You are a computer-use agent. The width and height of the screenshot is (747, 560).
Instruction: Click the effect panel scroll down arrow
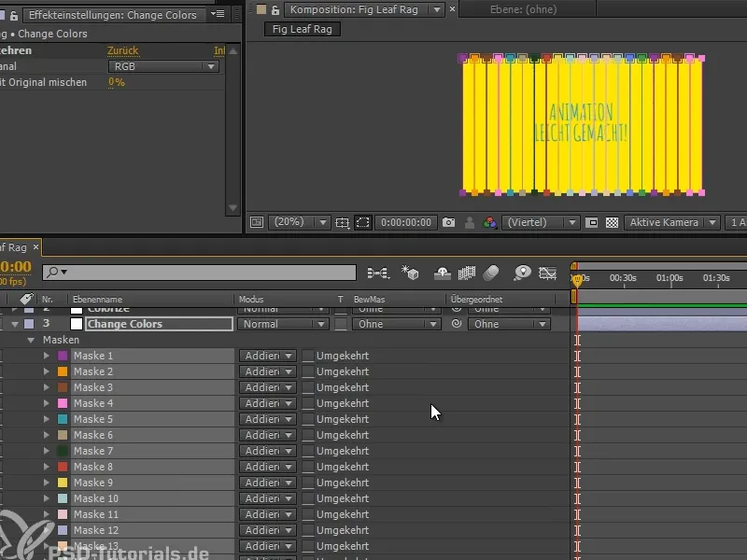233,207
